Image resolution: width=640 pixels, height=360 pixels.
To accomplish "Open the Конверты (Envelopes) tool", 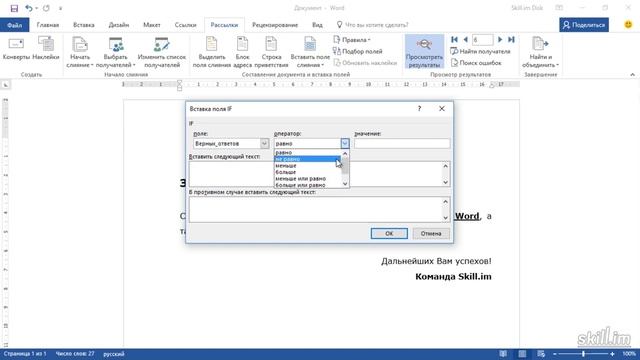I will pyautogui.click(x=16, y=49).
